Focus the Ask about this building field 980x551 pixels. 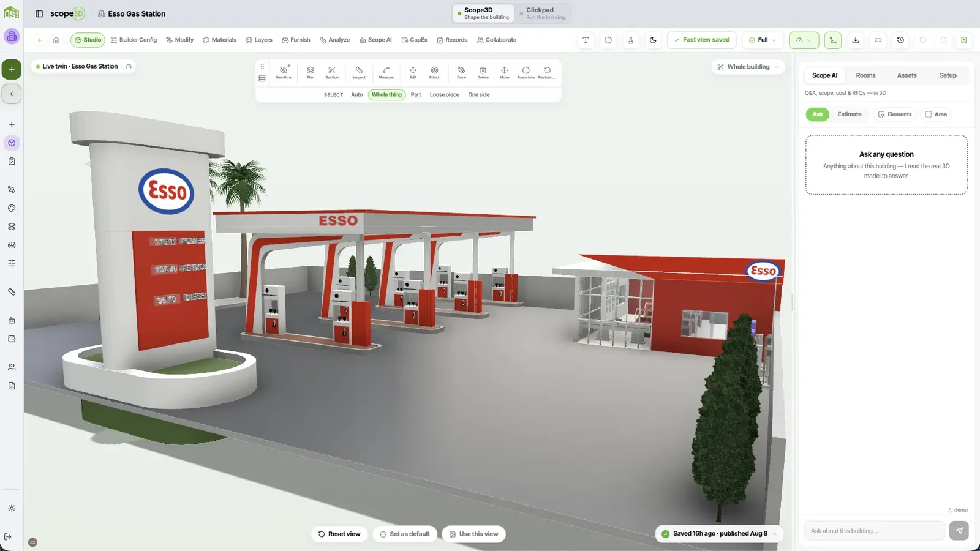[x=874, y=531]
